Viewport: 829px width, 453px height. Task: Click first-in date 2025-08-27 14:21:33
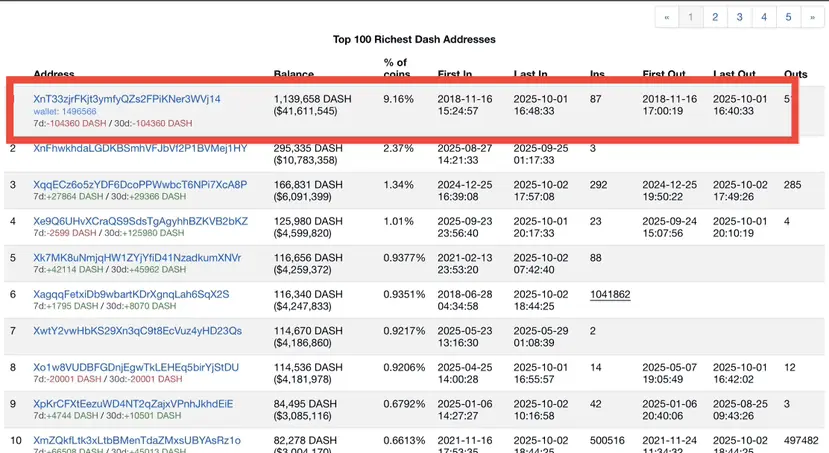click(x=465, y=154)
